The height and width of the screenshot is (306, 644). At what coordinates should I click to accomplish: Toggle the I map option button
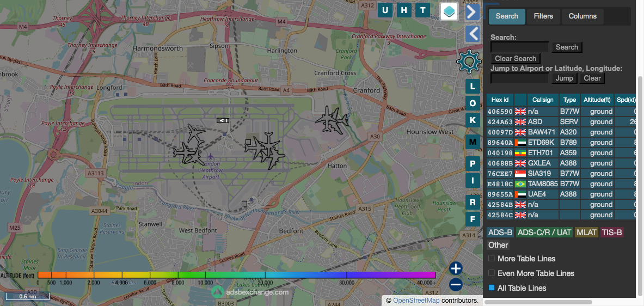473,181
